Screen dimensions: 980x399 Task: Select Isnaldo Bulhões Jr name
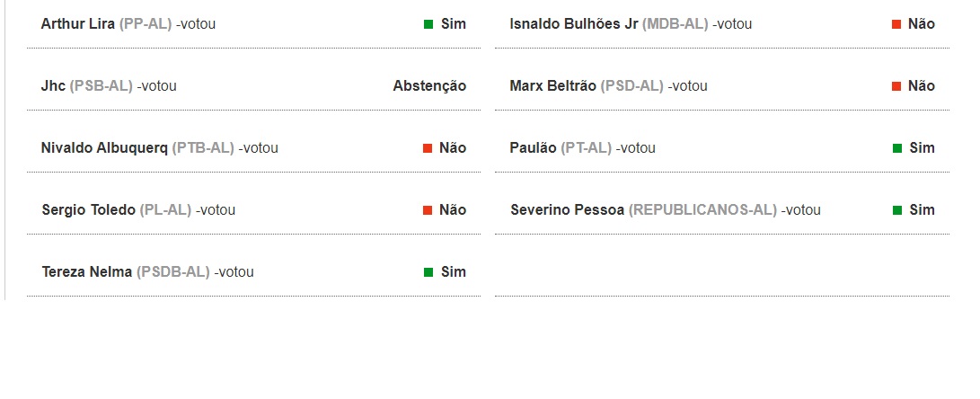(x=574, y=24)
